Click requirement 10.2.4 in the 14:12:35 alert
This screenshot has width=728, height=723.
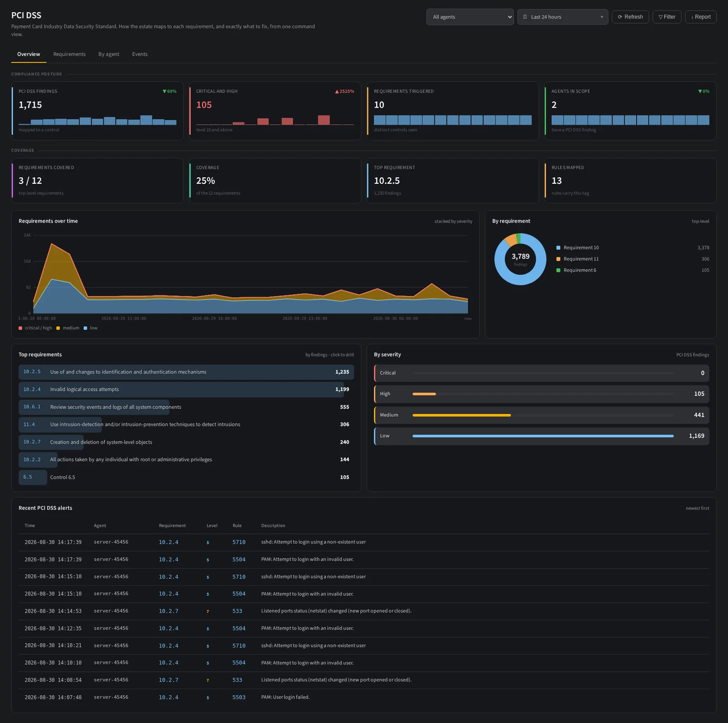click(x=168, y=628)
